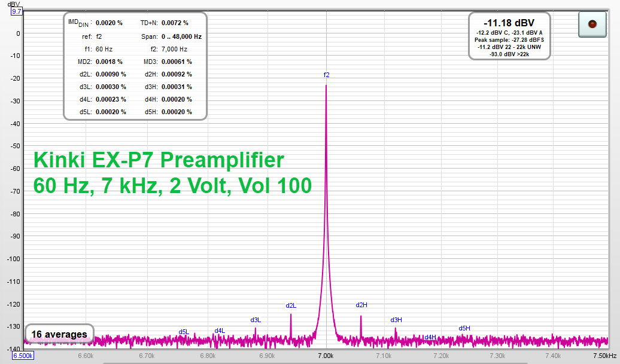Click the 6.500k start frequency box
The image size is (620, 364).
click(23, 356)
